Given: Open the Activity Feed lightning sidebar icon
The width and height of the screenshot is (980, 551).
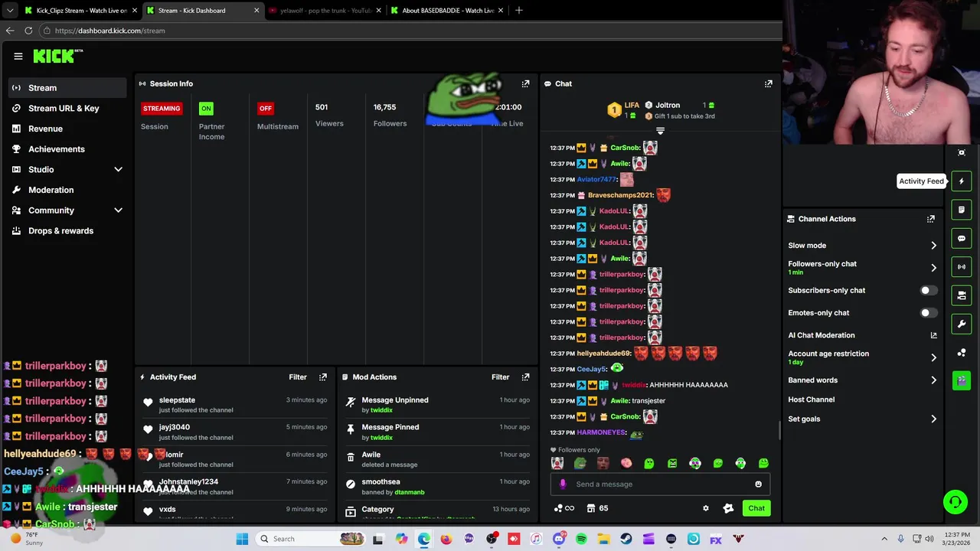Looking at the screenshot, I should click(x=962, y=181).
